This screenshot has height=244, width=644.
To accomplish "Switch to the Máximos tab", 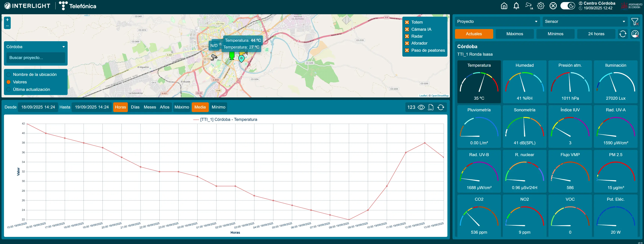I will pos(514,34).
